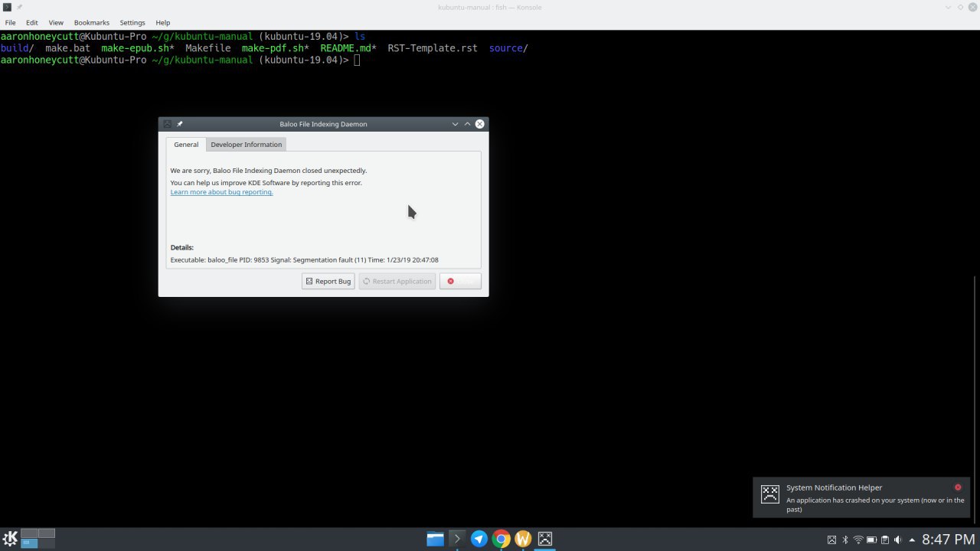This screenshot has width=980, height=551.
Task: Select the Konsole terminal taskbar icon
Action: click(457, 539)
